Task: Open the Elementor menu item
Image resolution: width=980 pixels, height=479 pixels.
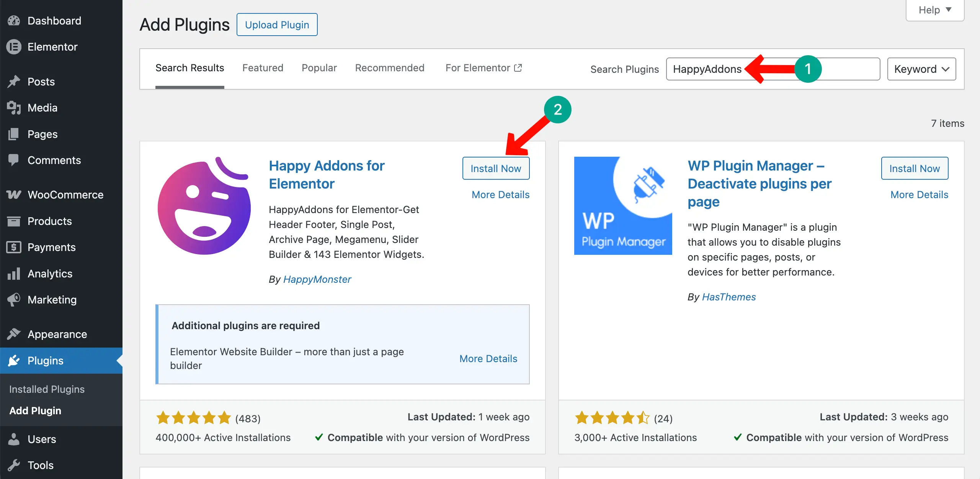Action: tap(61, 47)
